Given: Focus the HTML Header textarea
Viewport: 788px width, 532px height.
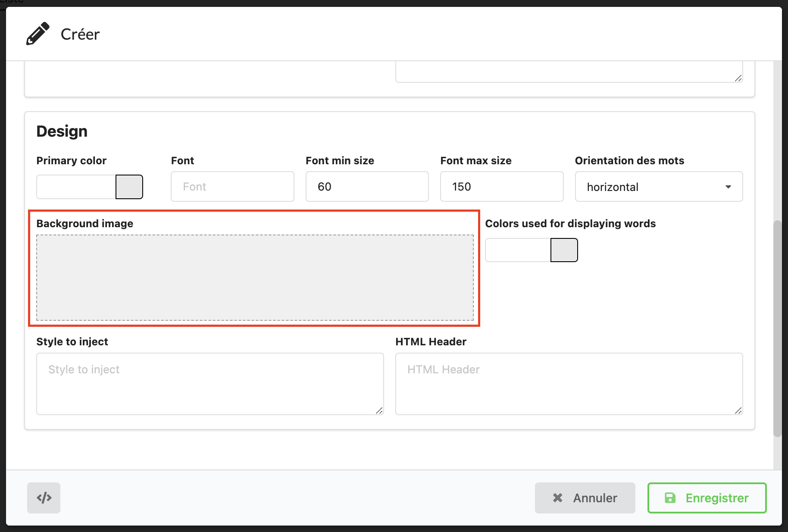Looking at the screenshot, I should [x=569, y=384].
